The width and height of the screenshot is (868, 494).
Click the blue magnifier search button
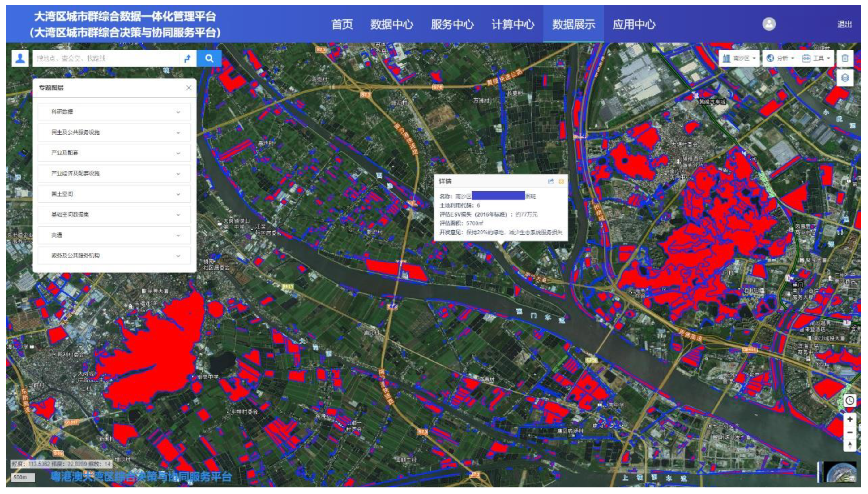pyautogui.click(x=209, y=58)
